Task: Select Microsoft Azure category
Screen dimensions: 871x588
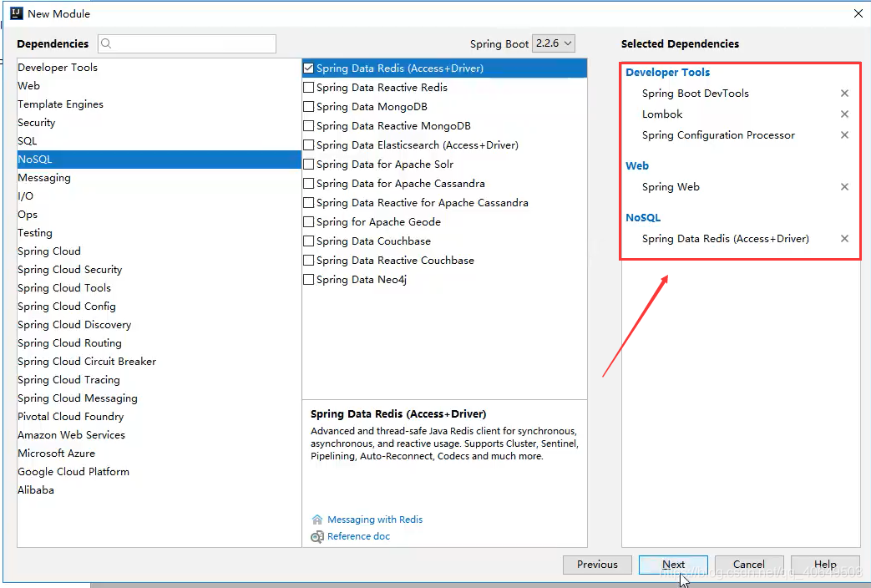Action: coord(159,453)
